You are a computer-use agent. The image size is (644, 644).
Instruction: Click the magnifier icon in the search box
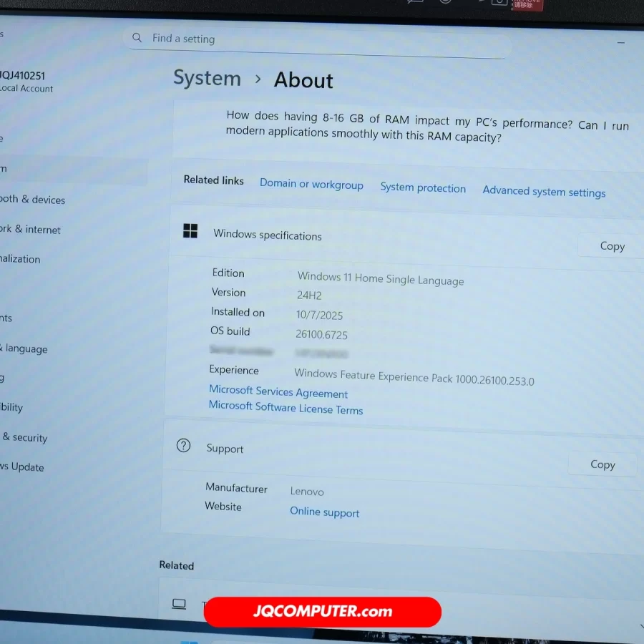137,38
